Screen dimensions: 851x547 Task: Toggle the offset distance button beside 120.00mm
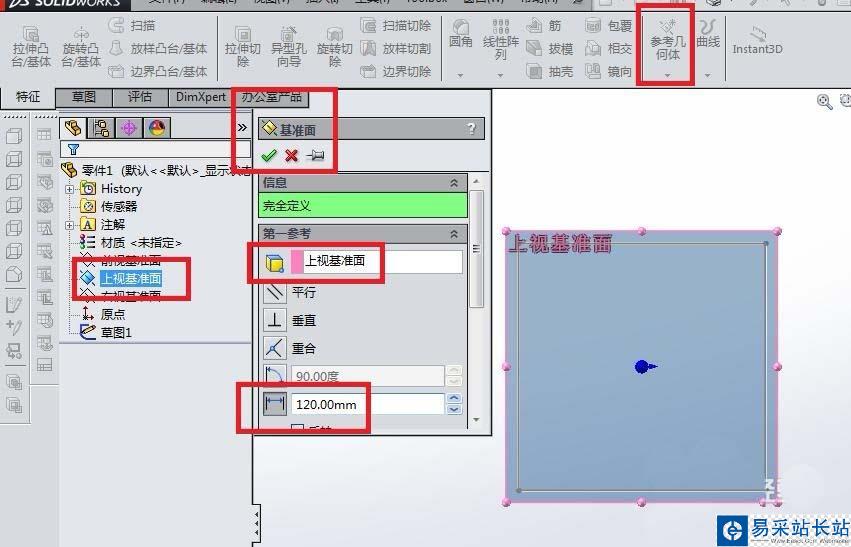pyautogui.click(x=275, y=404)
